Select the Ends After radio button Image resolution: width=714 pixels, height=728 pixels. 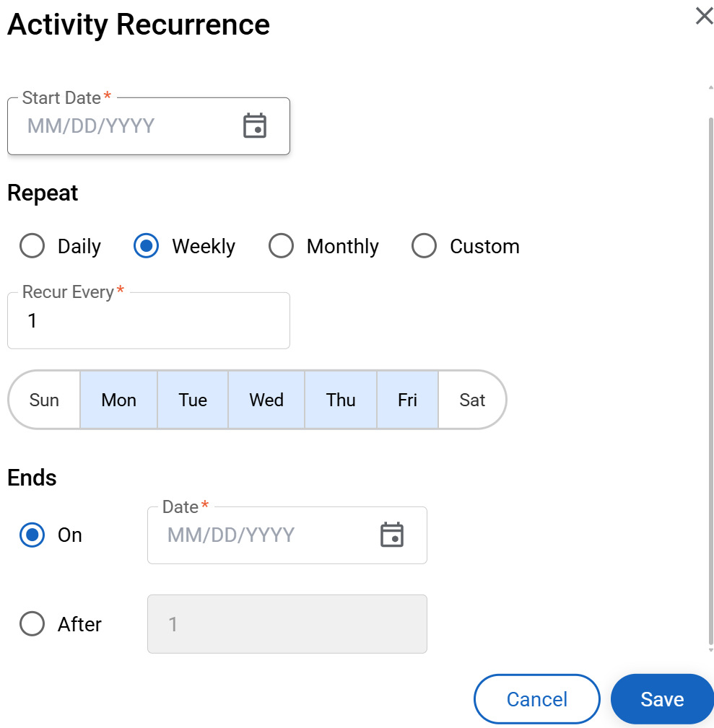click(32, 624)
